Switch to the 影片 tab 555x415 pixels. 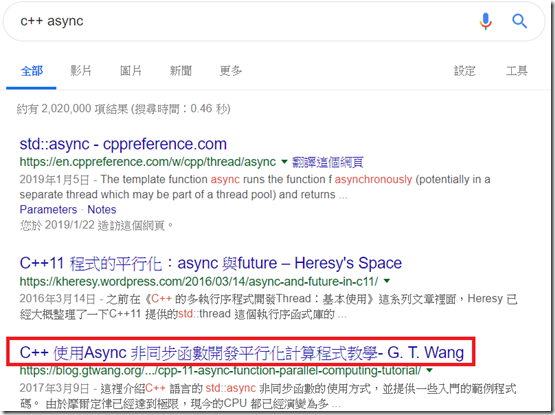(x=81, y=71)
